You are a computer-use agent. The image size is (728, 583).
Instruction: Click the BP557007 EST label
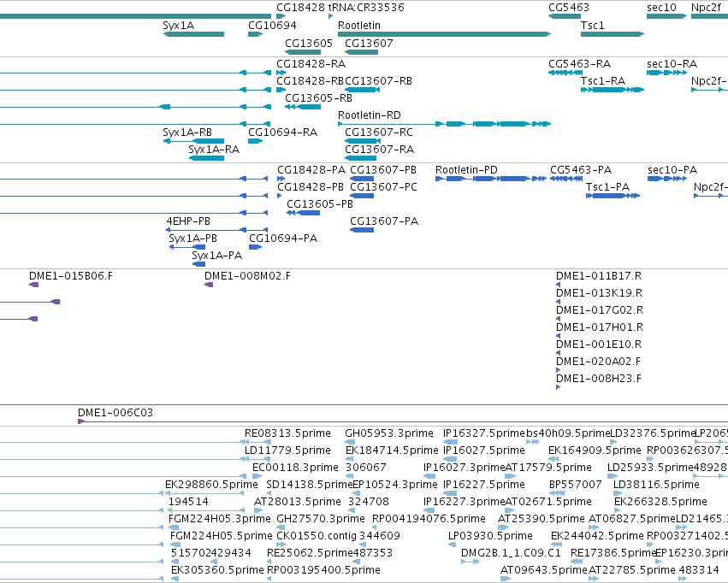click(x=575, y=486)
